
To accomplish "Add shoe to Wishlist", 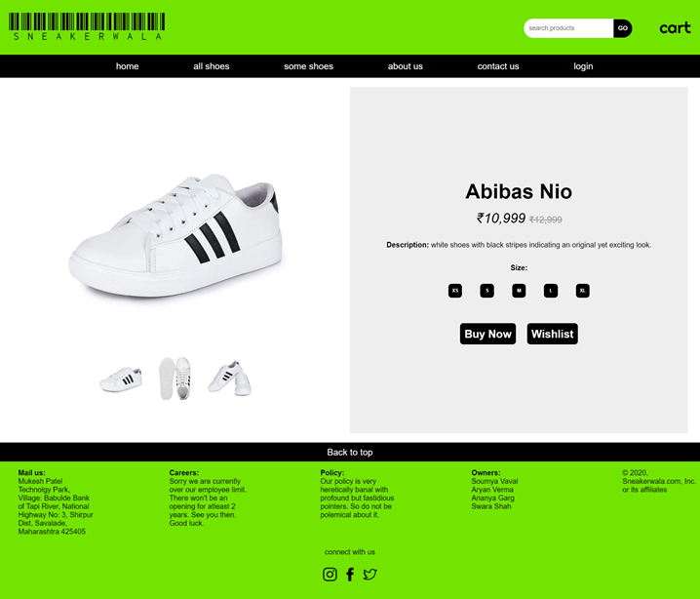I will coord(552,334).
